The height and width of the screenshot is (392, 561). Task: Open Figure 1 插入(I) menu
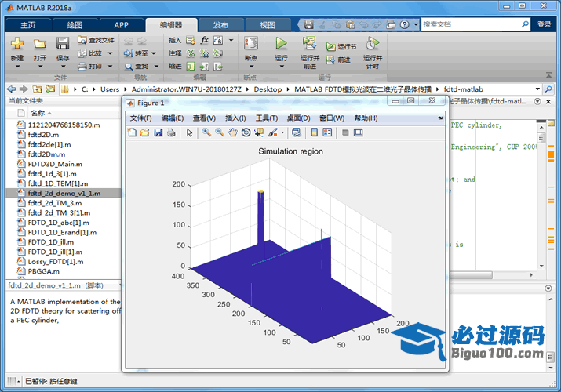click(x=235, y=118)
